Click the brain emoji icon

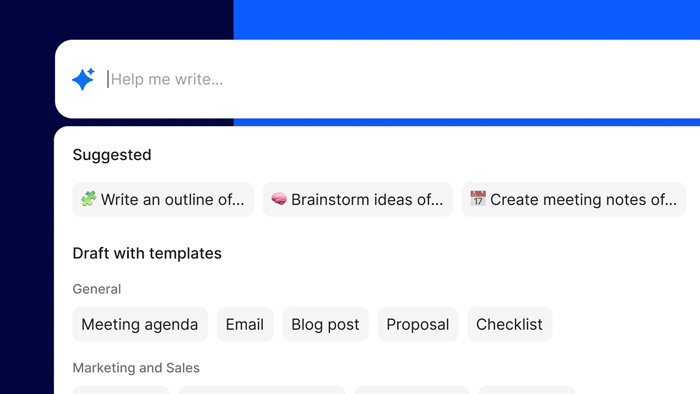279,199
